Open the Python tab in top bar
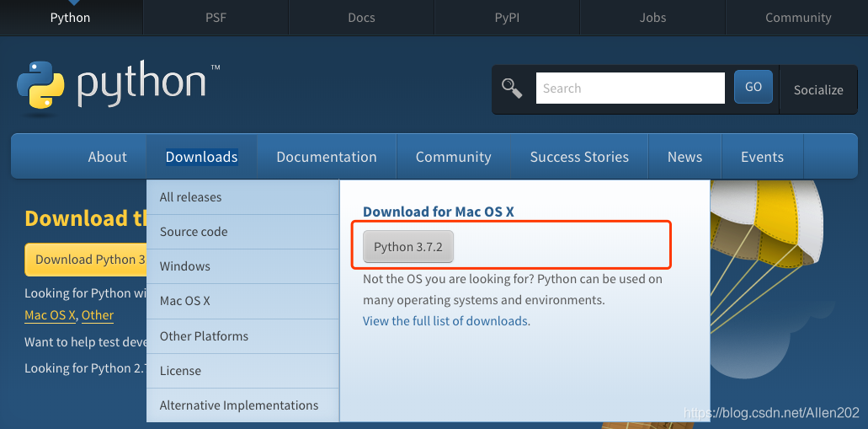This screenshot has height=429, width=868. 71,18
